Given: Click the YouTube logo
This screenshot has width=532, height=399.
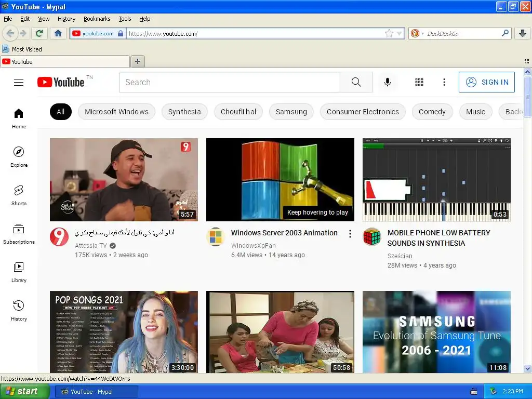Looking at the screenshot, I should coord(61,82).
